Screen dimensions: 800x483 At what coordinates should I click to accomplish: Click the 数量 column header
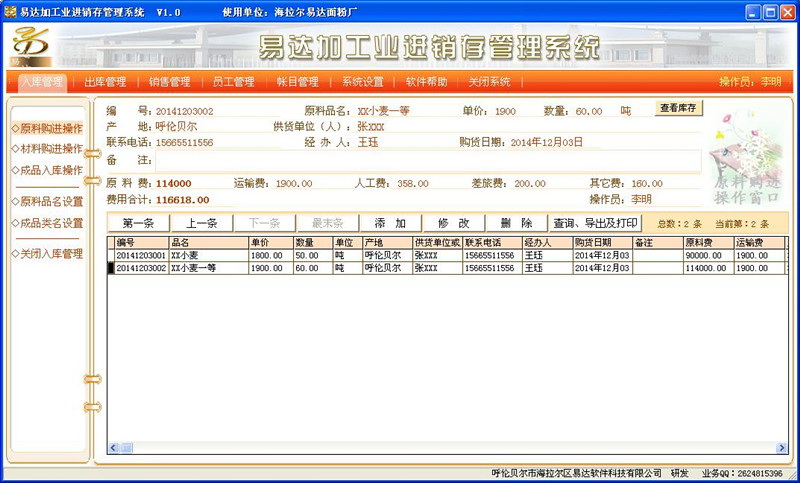click(x=313, y=243)
